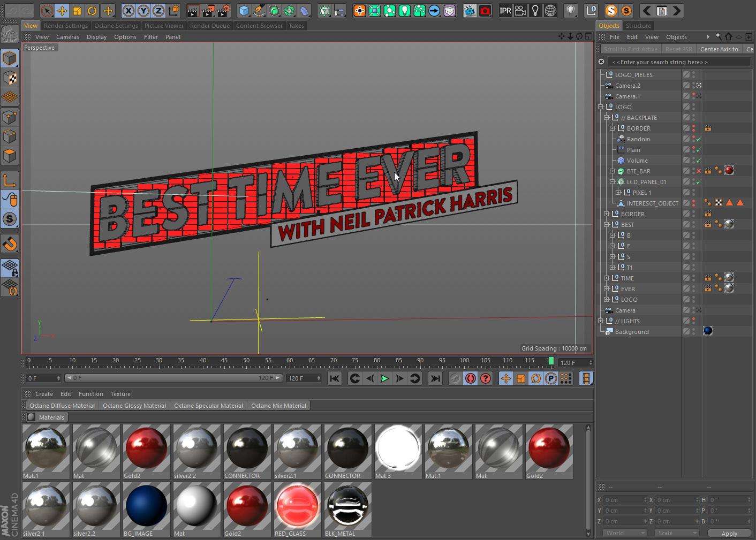The image size is (756, 540).
Task: Collapse the BEST group
Action: tap(607, 225)
